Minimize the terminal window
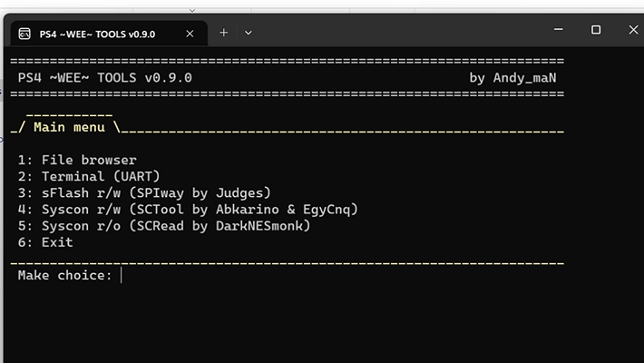Screen dimensions: 644x363 pos(558,30)
